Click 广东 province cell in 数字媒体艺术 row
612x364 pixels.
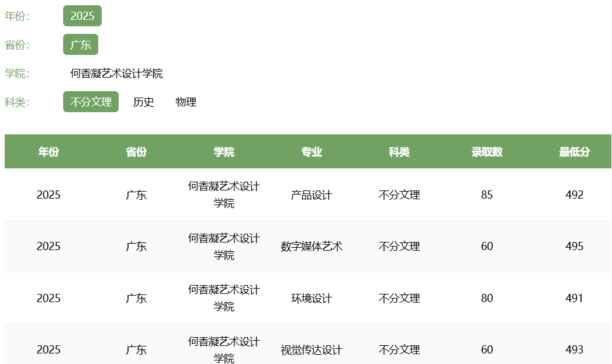pyautogui.click(x=136, y=246)
